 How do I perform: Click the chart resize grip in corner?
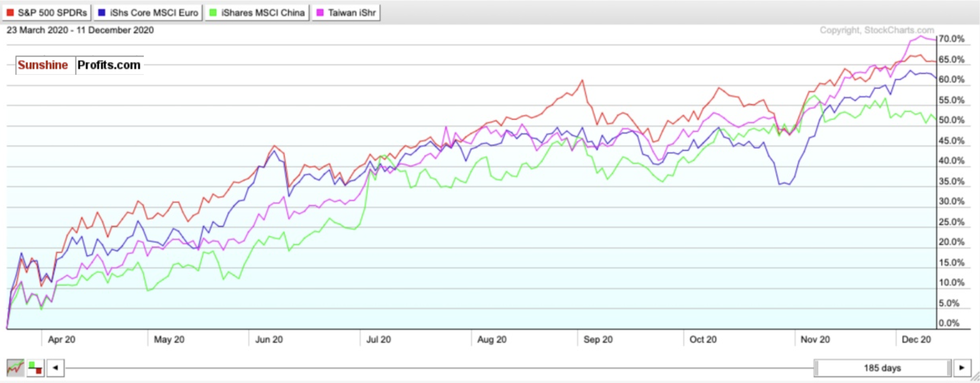(x=975, y=377)
